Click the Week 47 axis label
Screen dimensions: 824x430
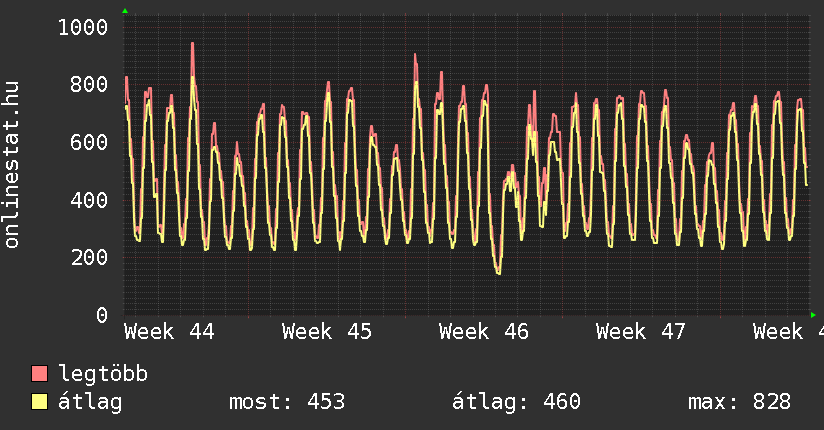pos(641,331)
